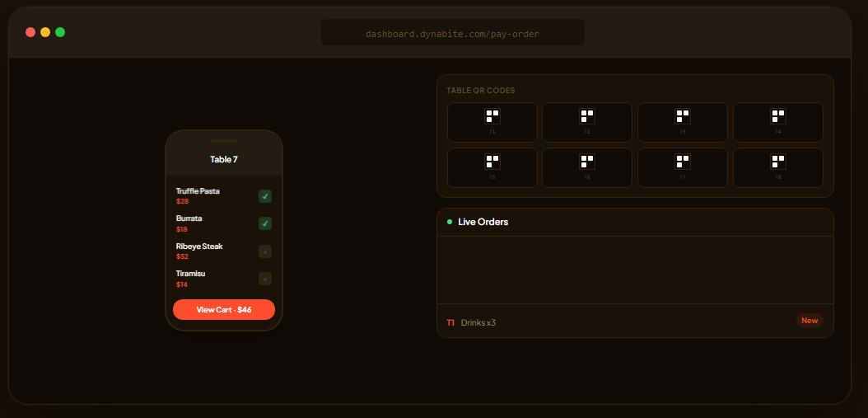Check the Ribeye Steak checkbox

265,251
